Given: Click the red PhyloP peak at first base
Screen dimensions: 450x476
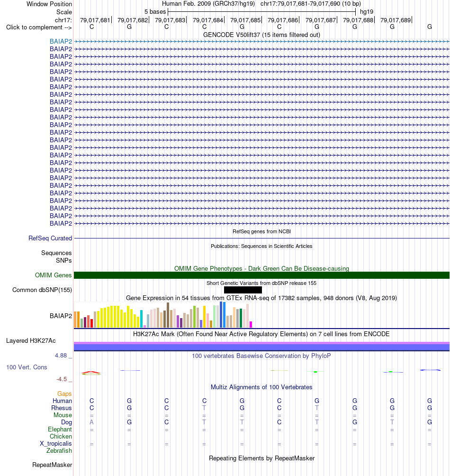Looking at the screenshot, I should point(91,373).
